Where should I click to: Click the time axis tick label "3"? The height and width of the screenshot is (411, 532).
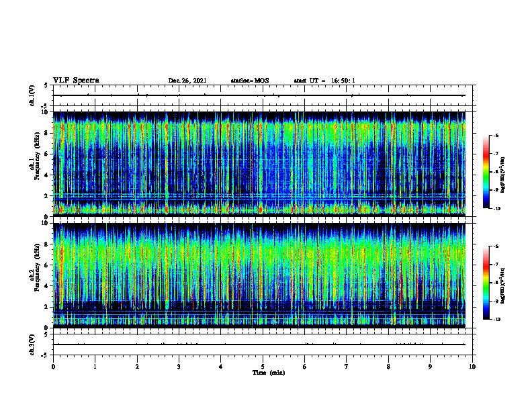pyautogui.click(x=179, y=367)
